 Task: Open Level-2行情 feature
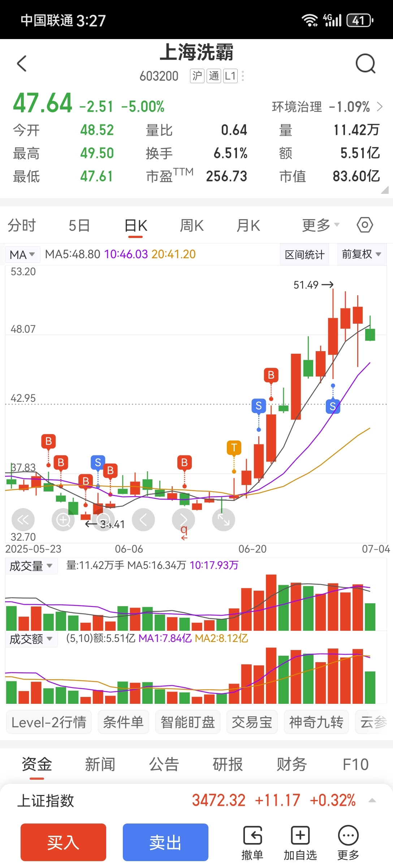pyautogui.click(x=49, y=722)
